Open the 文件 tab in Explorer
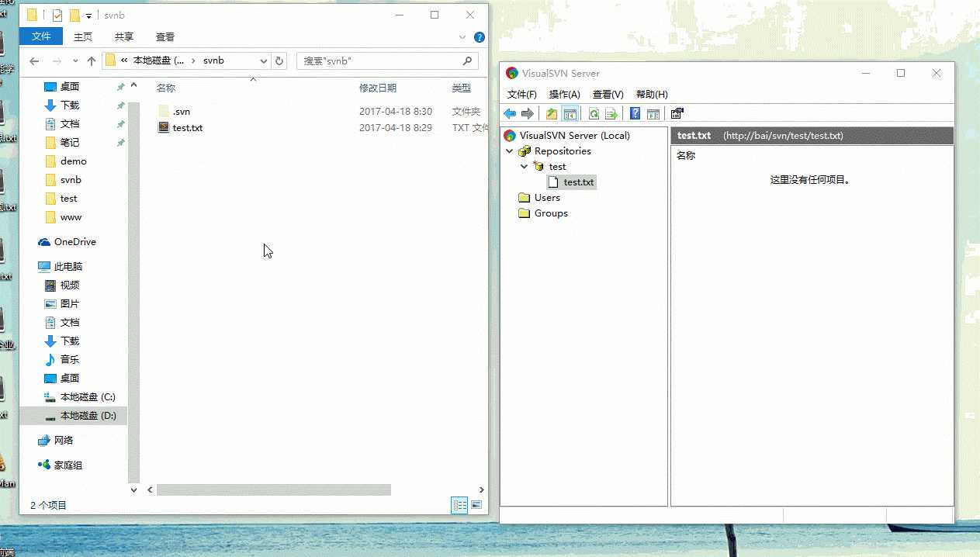This screenshot has width=980, height=557. coord(41,36)
